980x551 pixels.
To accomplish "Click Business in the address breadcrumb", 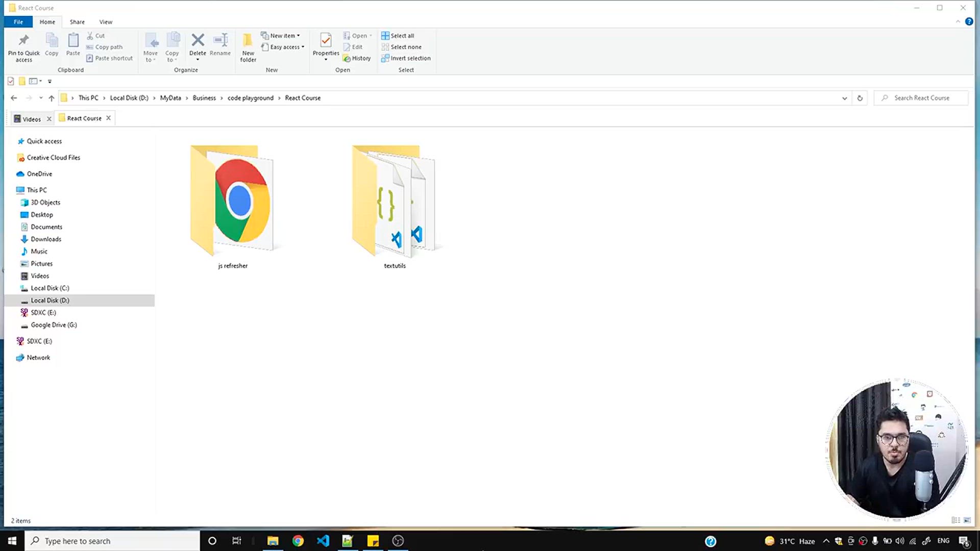I will click(204, 98).
